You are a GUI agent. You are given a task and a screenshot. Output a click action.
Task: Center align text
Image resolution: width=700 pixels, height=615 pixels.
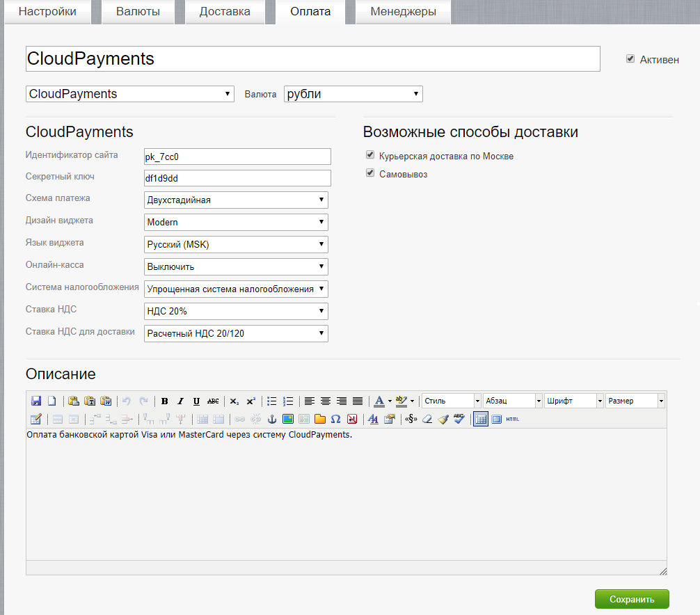[x=326, y=401]
